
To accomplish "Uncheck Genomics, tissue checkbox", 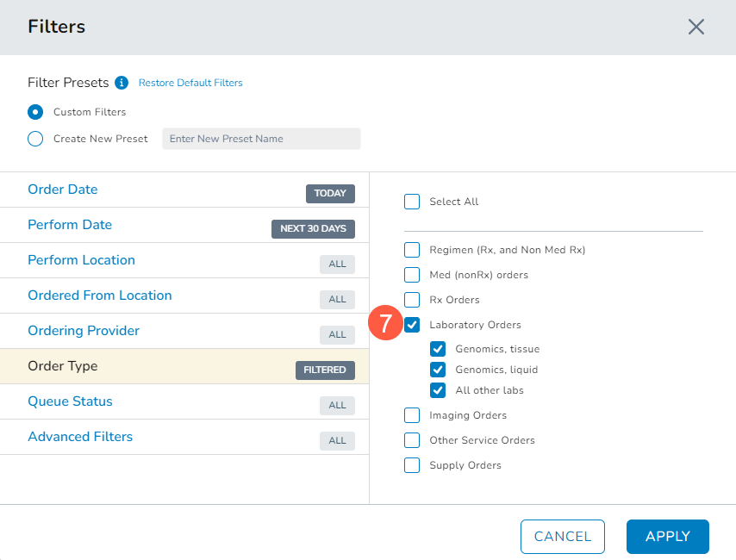I will (438, 349).
